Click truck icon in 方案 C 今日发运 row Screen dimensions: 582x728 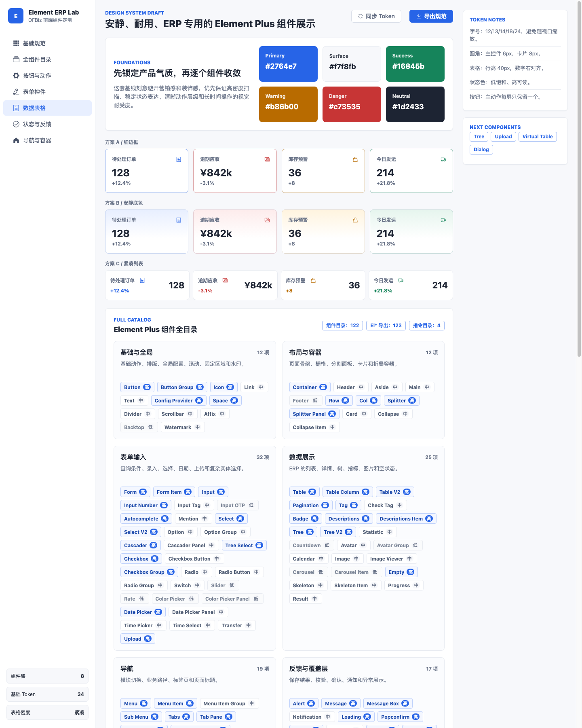tap(401, 280)
